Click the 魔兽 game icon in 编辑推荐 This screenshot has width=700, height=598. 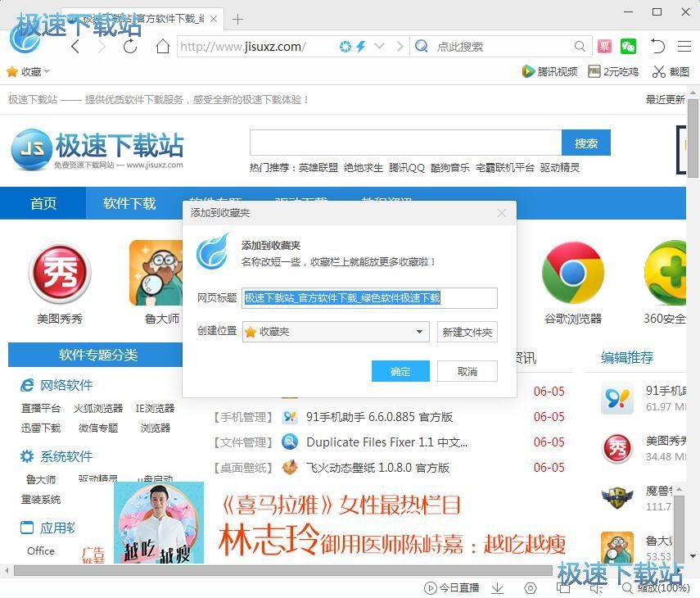[617, 498]
